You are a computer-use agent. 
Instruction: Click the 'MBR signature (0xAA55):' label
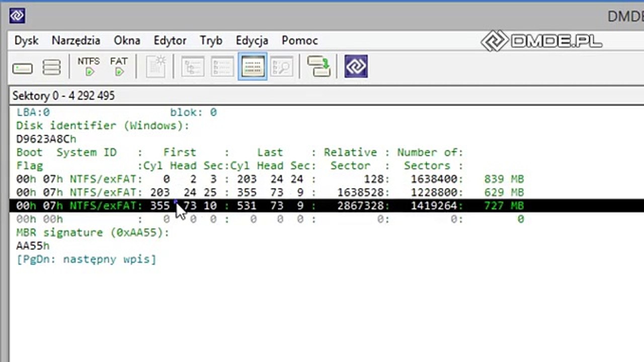[93, 233]
